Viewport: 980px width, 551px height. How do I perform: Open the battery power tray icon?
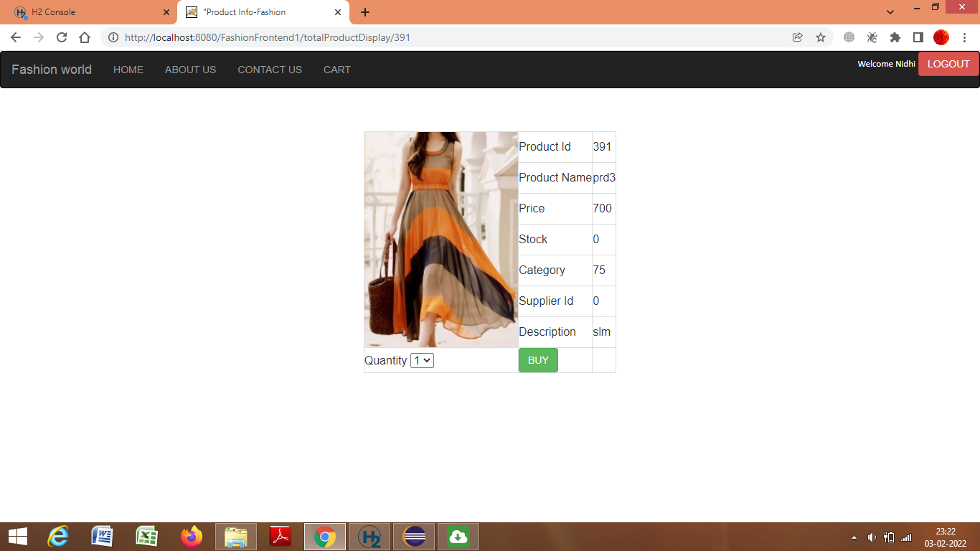click(x=889, y=537)
